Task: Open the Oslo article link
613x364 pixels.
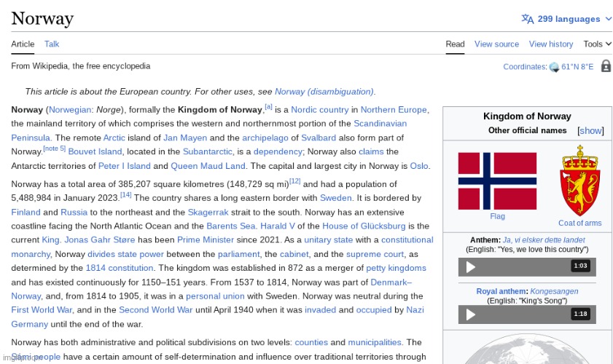Action: [x=419, y=166]
